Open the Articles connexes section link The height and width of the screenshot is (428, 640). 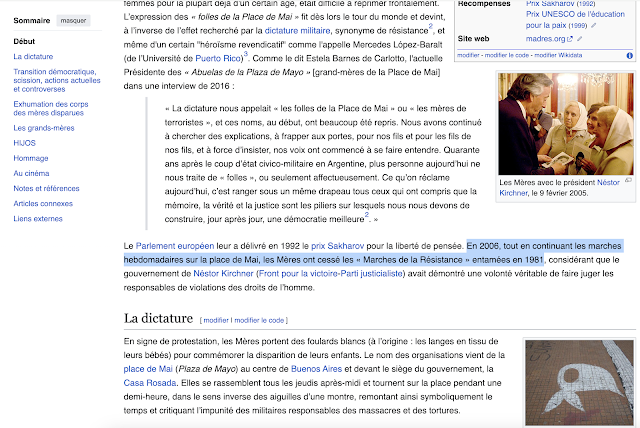(x=43, y=203)
